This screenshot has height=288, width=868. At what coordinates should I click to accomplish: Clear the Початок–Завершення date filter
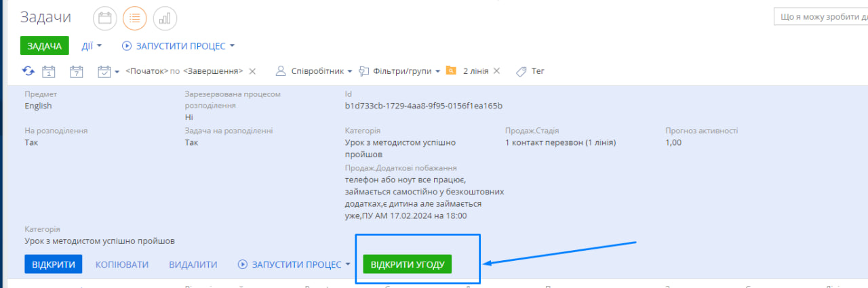[252, 71]
